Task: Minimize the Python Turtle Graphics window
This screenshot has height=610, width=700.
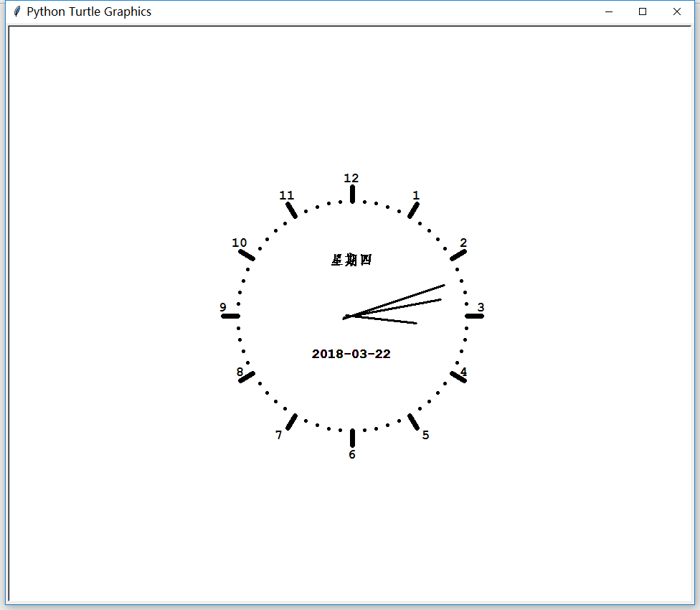Action: coord(608,11)
